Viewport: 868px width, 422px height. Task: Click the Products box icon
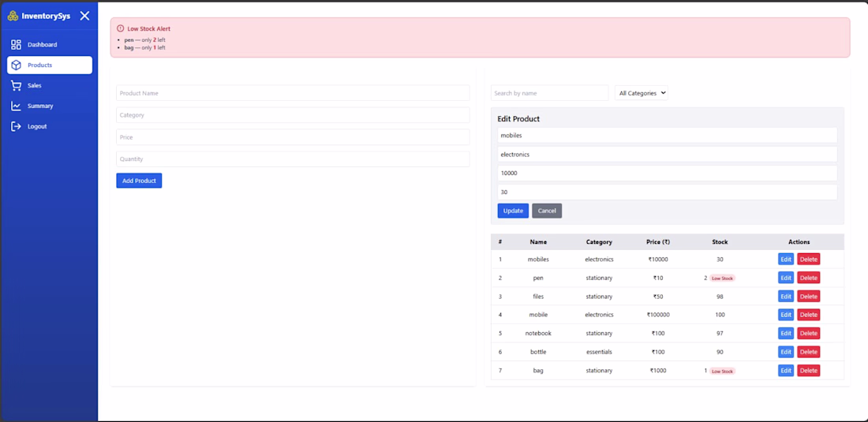pyautogui.click(x=16, y=65)
